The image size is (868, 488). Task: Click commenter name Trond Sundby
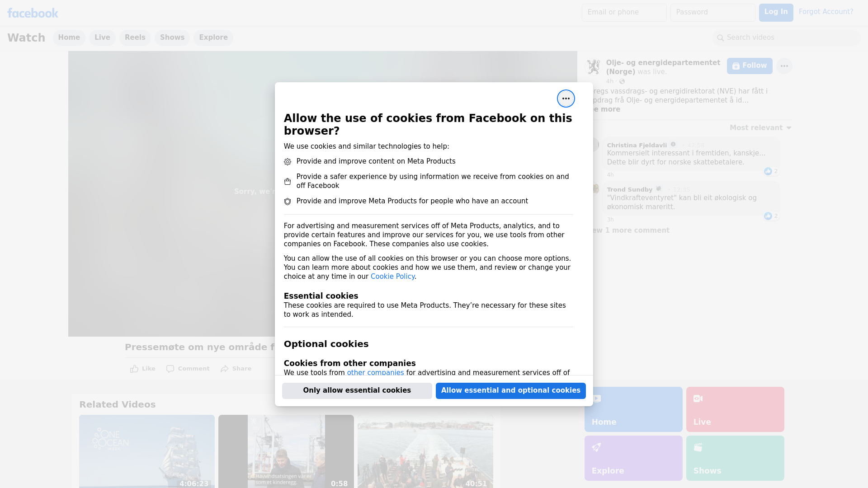point(629,189)
